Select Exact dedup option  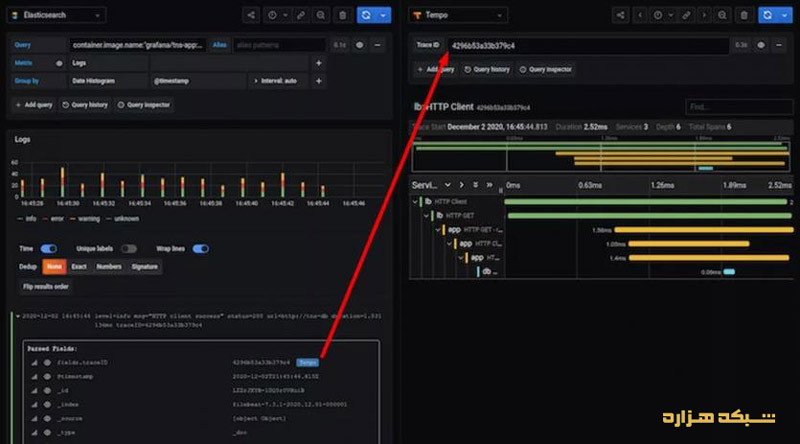[x=79, y=267]
